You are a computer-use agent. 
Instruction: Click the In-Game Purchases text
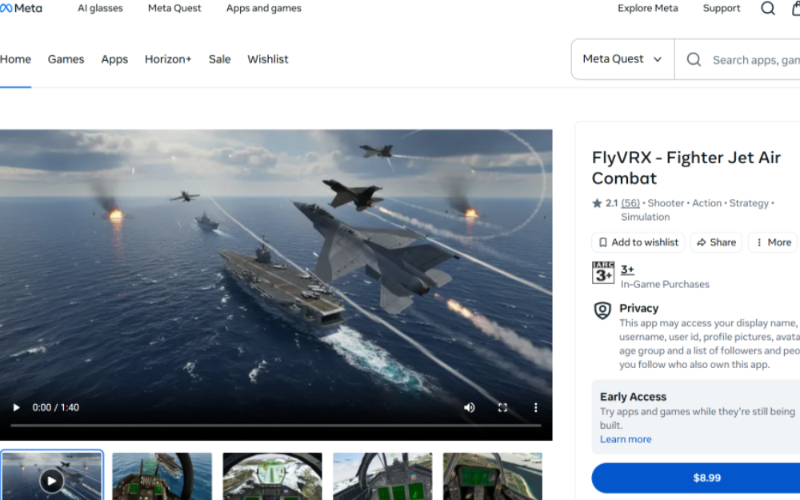click(665, 284)
